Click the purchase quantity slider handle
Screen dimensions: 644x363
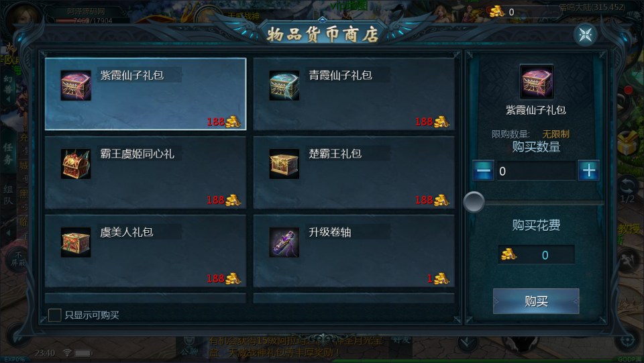pos(474,202)
